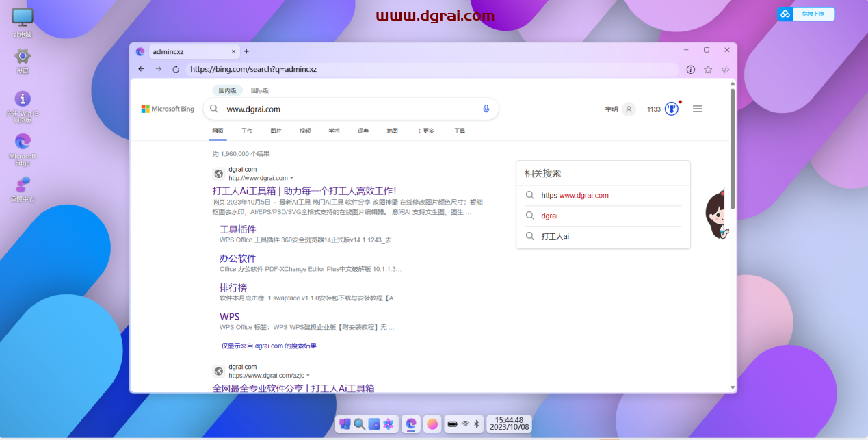The image size is (868, 440).
Task: Select the 国内版 toggle
Action: pyautogui.click(x=227, y=90)
